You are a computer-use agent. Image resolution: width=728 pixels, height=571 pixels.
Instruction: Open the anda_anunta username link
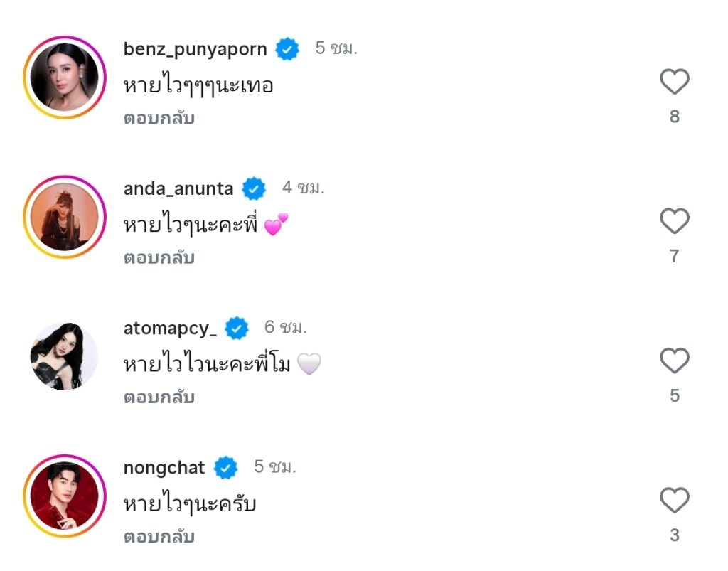178,188
